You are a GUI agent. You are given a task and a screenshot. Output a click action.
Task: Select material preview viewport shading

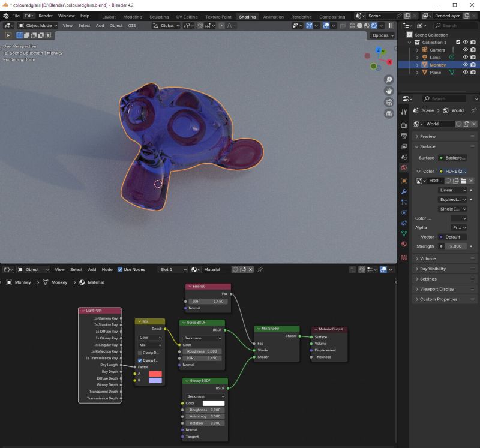(367, 26)
